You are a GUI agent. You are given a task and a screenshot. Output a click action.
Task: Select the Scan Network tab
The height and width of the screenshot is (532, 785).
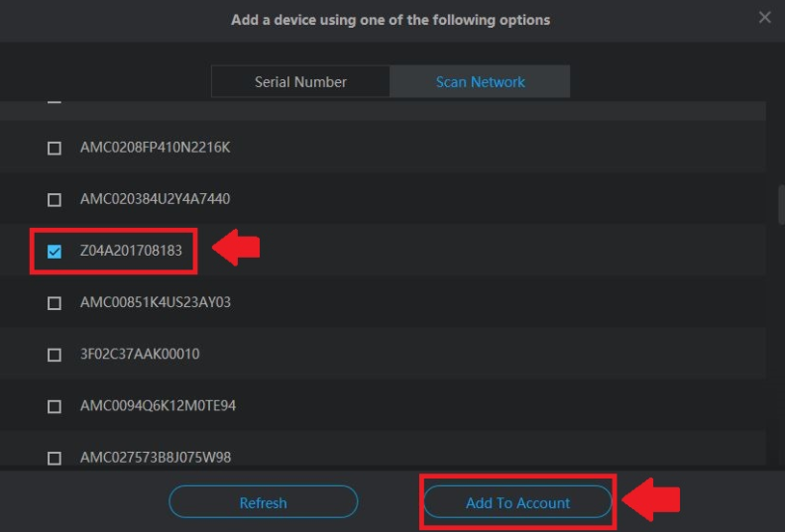[480, 82]
